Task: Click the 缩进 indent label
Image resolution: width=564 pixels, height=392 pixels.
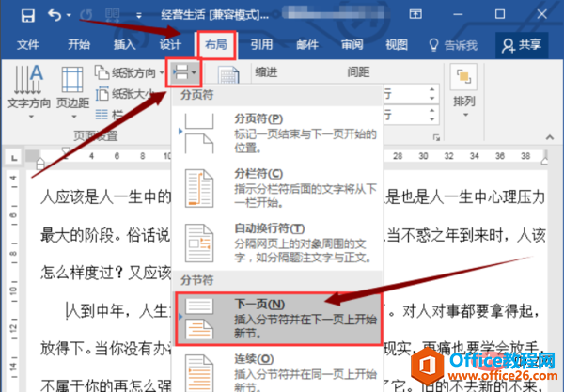Action: tap(267, 72)
